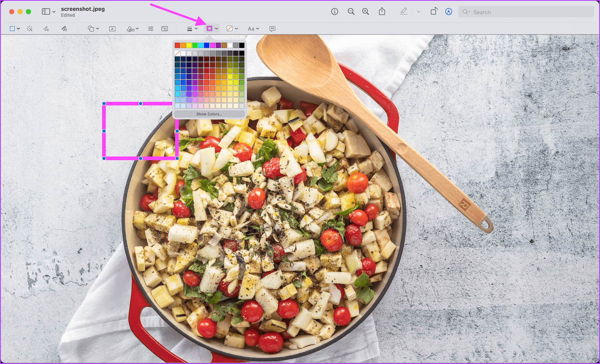
Task: Select the Highlight pen icon
Action: click(x=404, y=12)
